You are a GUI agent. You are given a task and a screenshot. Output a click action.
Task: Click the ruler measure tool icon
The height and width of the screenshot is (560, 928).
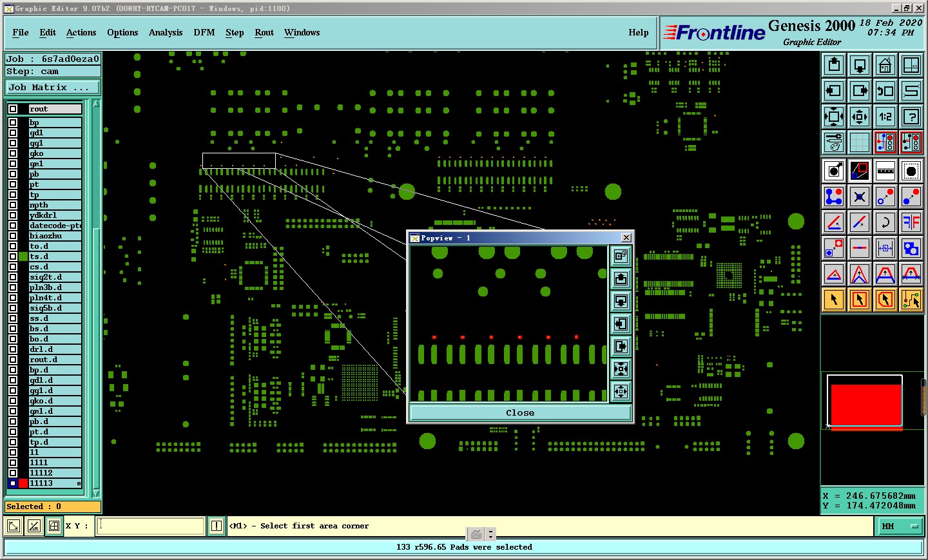[885, 171]
